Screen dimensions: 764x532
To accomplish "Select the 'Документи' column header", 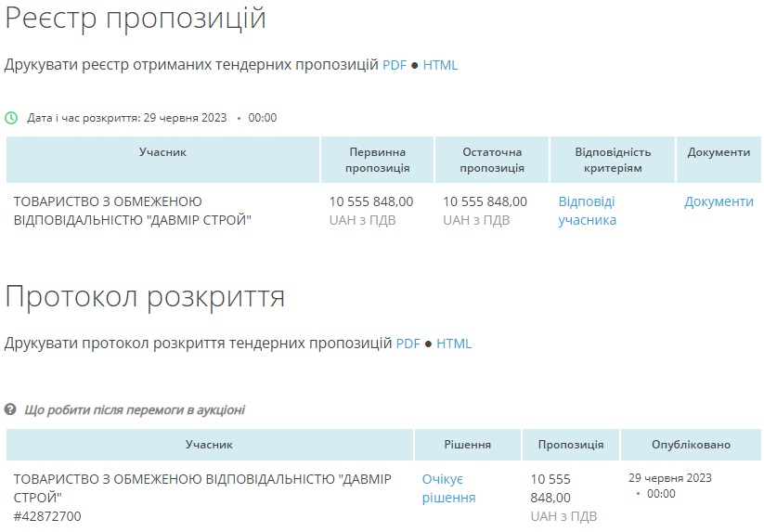I will [x=719, y=160].
